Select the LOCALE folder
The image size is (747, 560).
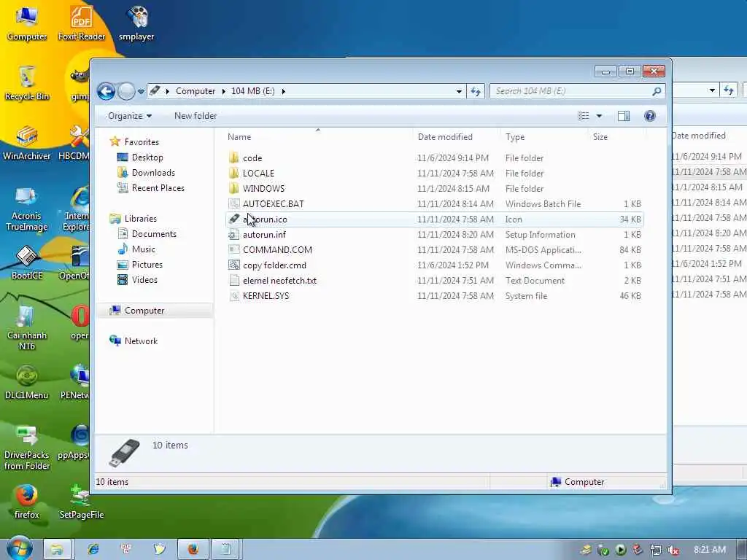[x=259, y=174]
